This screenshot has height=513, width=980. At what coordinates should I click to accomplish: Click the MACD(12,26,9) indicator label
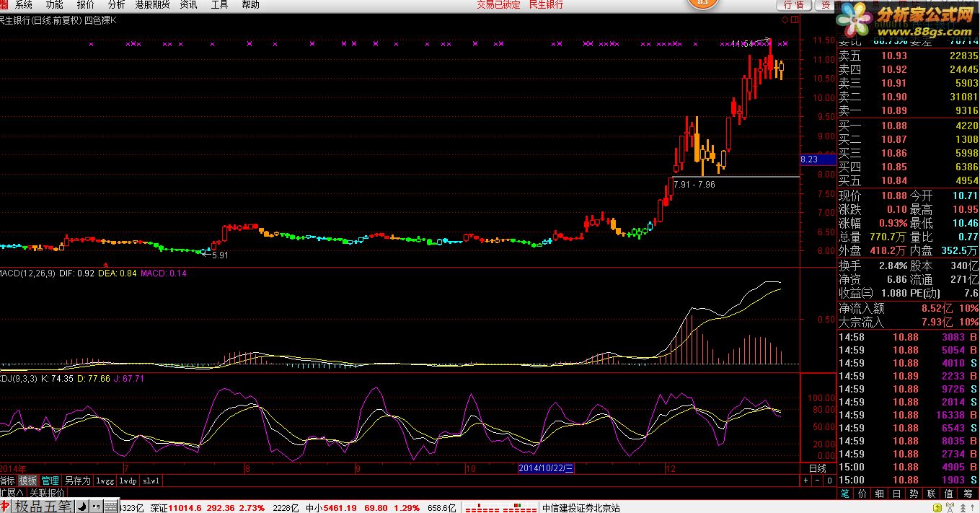click(x=27, y=273)
